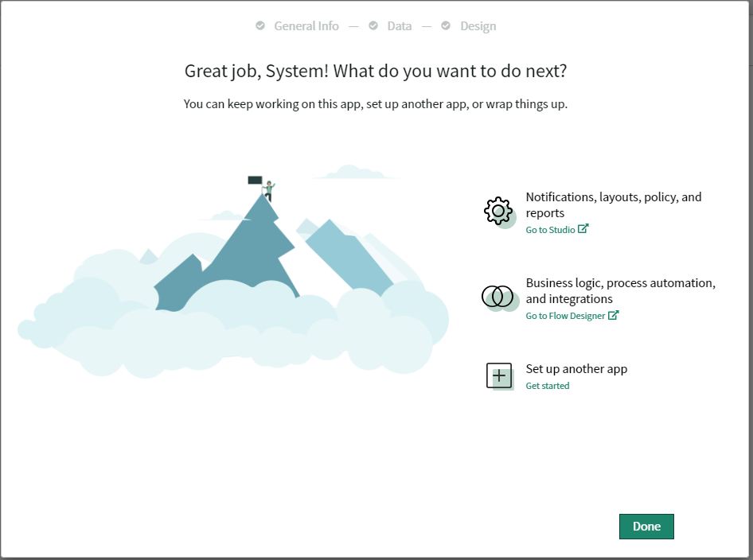
Task: Click the overlapping circles Flow Designer icon
Action: tap(499, 297)
